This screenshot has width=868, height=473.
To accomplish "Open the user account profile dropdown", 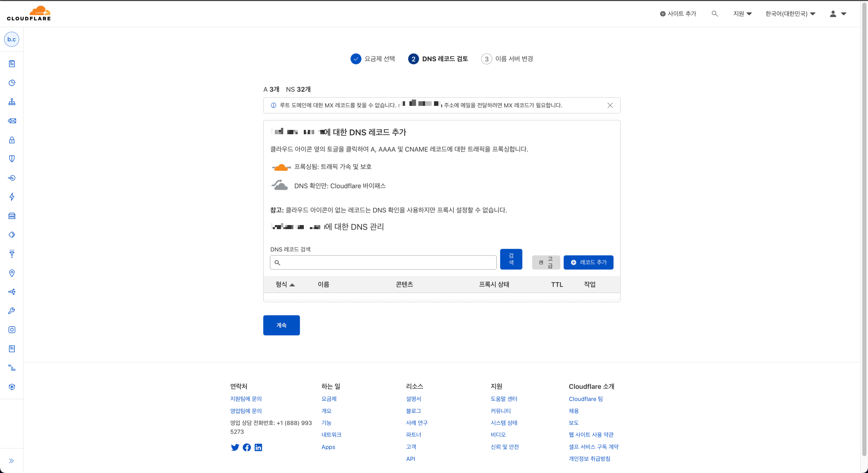I will [x=838, y=14].
